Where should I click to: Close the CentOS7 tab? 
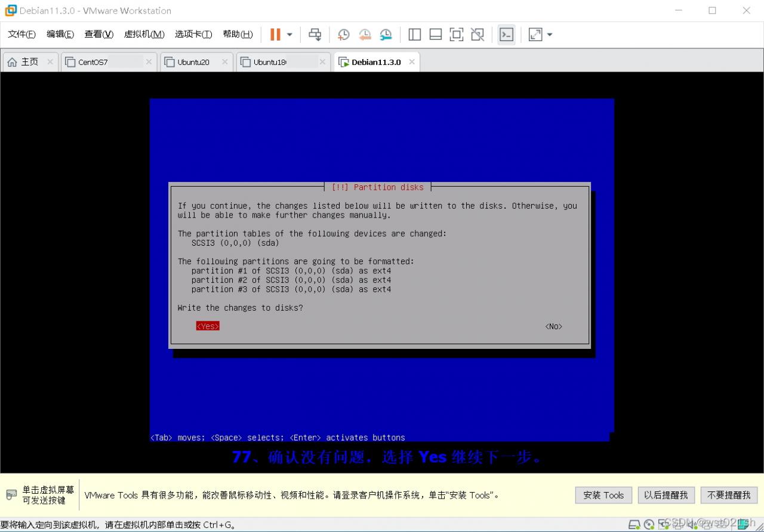point(149,62)
